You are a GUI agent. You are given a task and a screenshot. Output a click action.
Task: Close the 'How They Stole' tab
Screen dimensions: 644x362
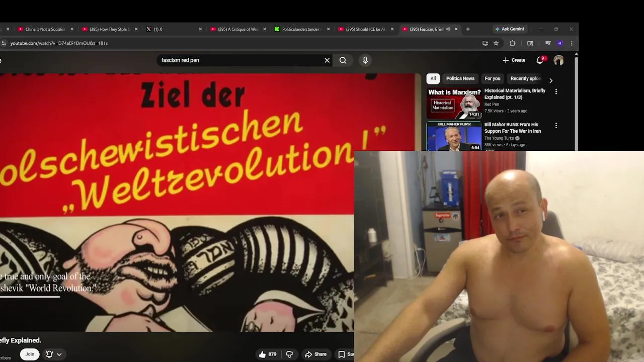point(136,29)
